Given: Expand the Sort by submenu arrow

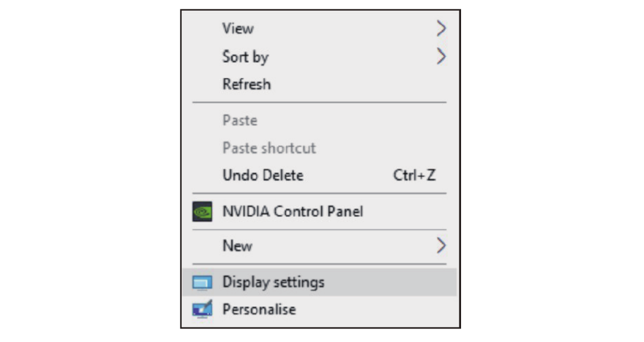Looking at the screenshot, I should pyautogui.click(x=441, y=57).
